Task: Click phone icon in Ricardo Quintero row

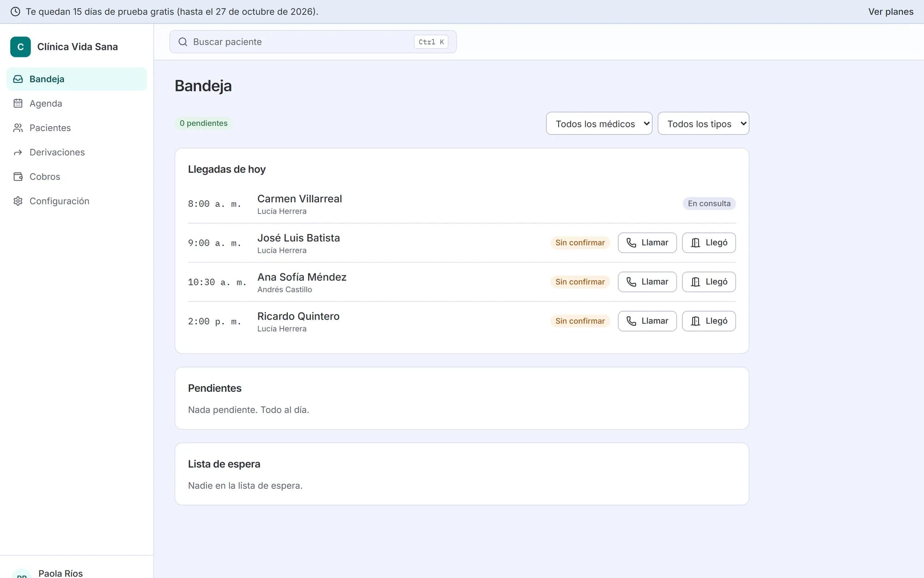Action: click(631, 321)
